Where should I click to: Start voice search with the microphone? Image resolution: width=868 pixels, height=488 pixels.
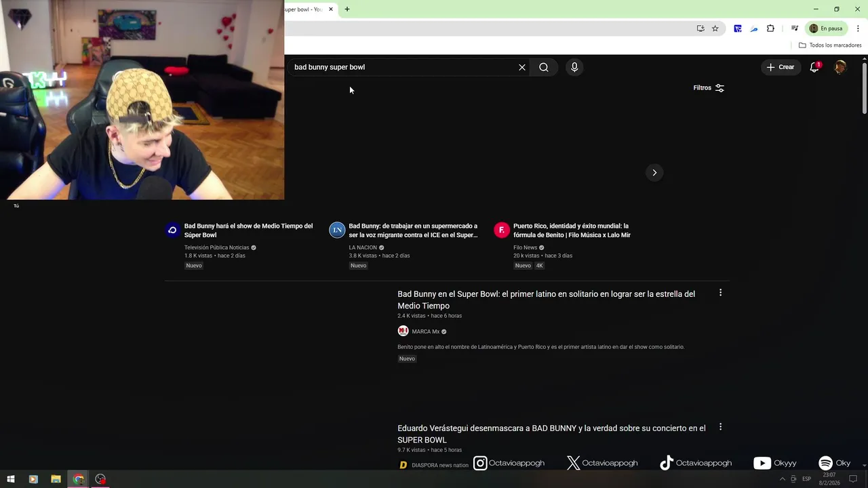tap(574, 67)
